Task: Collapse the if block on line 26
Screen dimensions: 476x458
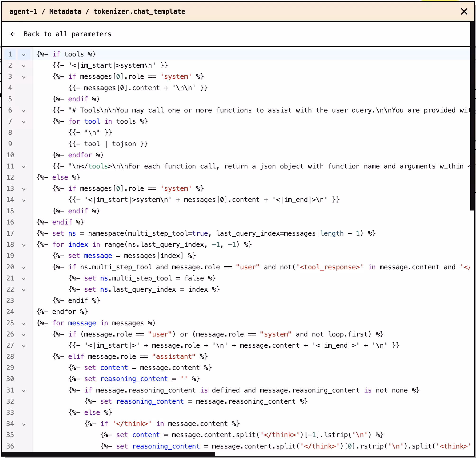Action: click(23, 335)
